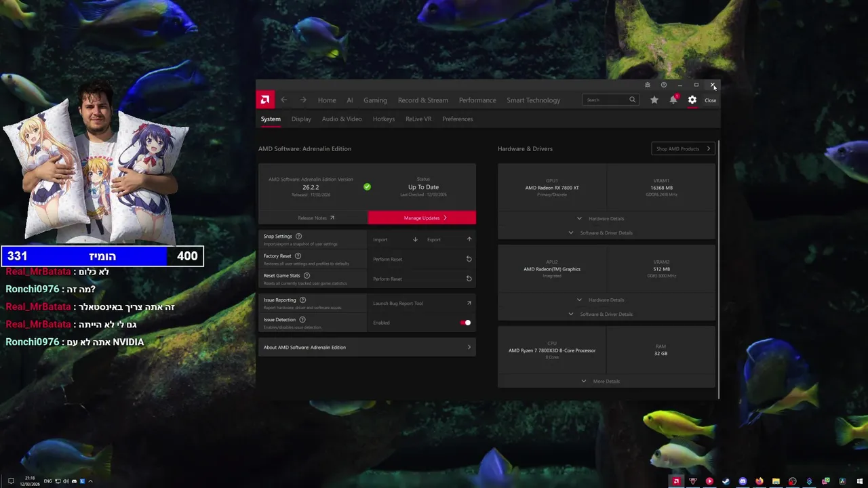Select the System sub-tab

[271, 119]
